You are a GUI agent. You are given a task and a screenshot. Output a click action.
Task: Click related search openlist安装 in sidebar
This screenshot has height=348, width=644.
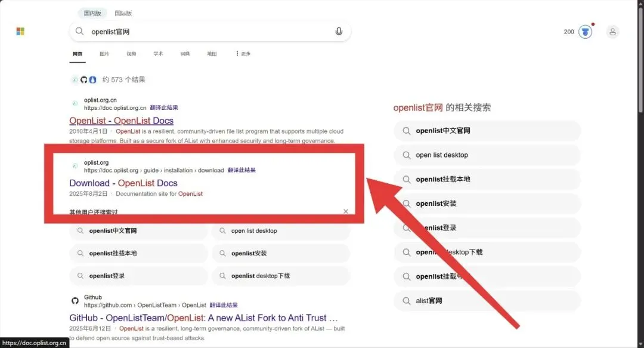point(487,204)
